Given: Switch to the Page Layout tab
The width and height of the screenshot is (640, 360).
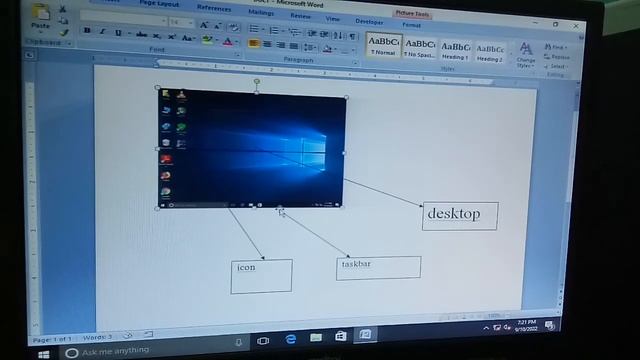Looking at the screenshot, I should pos(159,3).
